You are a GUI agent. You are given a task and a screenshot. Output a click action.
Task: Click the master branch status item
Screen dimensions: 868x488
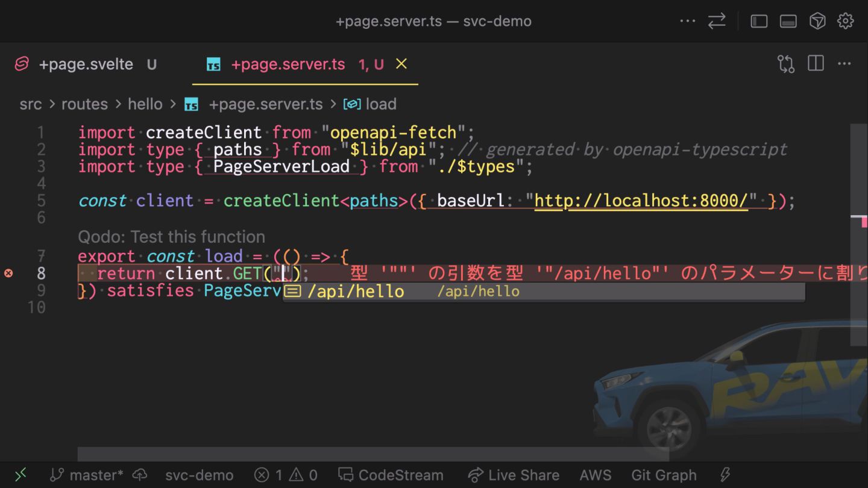pos(89,475)
